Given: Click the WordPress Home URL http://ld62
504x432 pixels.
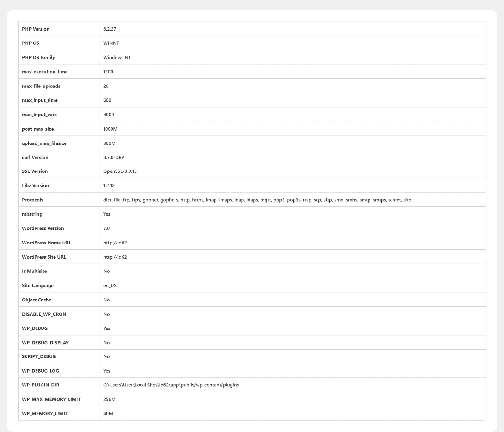Looking at the screenshot, I should pos(115,243).
